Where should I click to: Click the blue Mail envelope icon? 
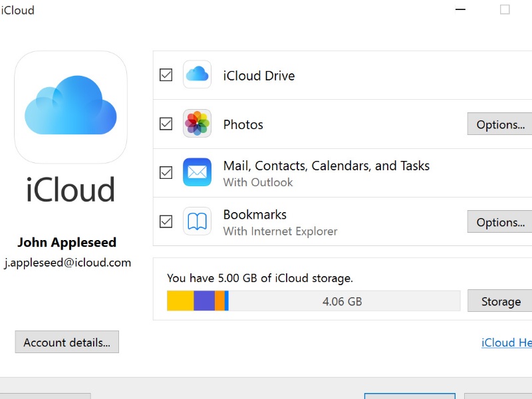click(197, 172)
